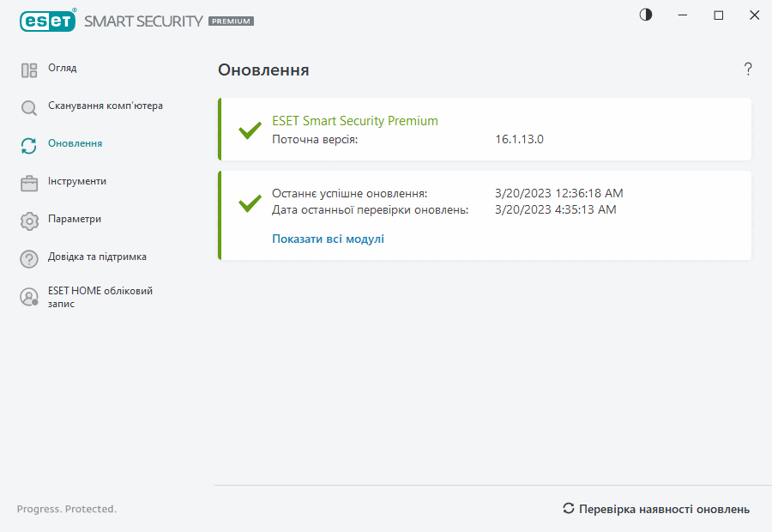Screen dimensions: 772x532
Task: Click the ESET Smart Security Premium title
Action: click(x=355, y=121)
